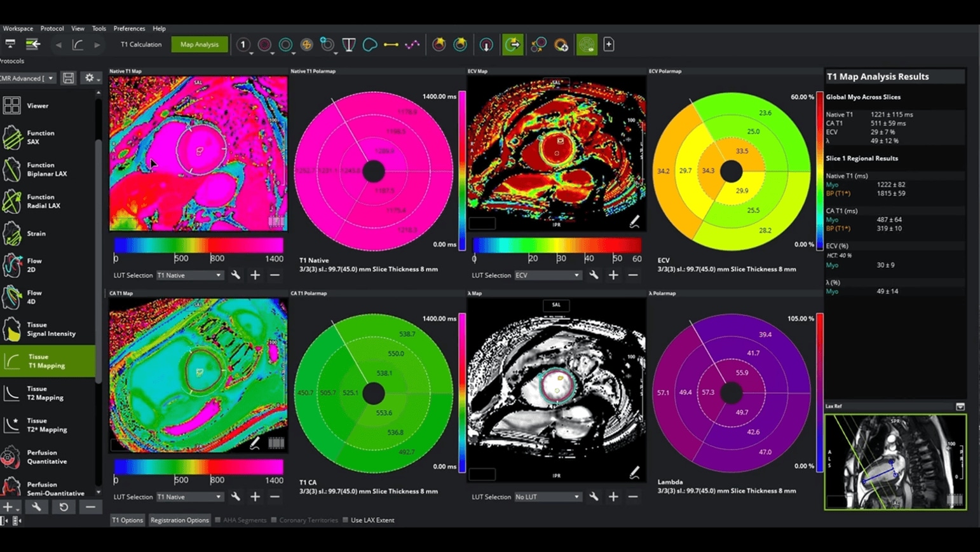The image size is (980, 552).
Task: Select the purple polyline point tool
Action: (412, 45)
